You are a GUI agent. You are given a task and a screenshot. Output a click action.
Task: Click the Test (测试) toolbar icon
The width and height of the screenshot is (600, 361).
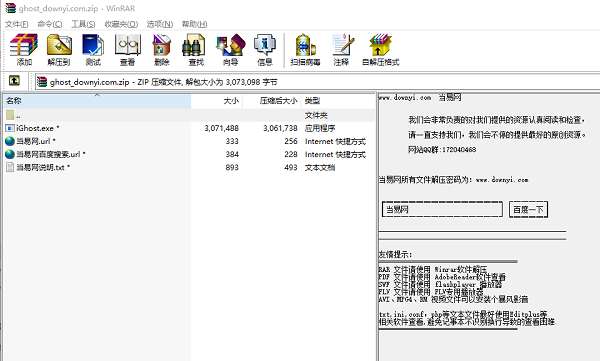tap(93, 45)
